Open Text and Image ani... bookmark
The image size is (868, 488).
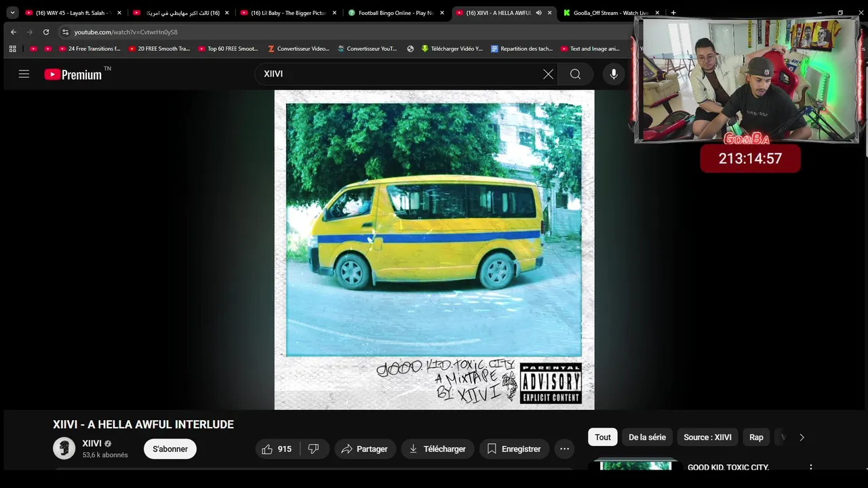pyautogui.click(x=590, y=49)
